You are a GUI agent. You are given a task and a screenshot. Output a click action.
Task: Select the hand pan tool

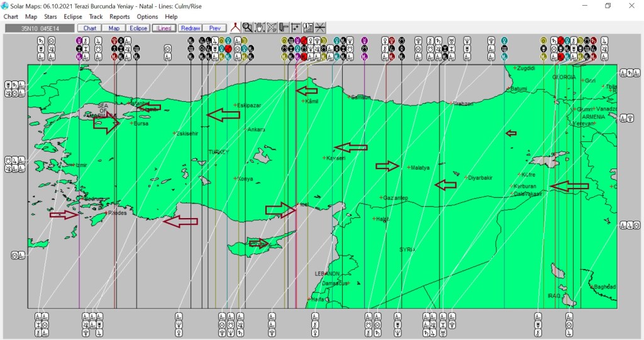260,28
